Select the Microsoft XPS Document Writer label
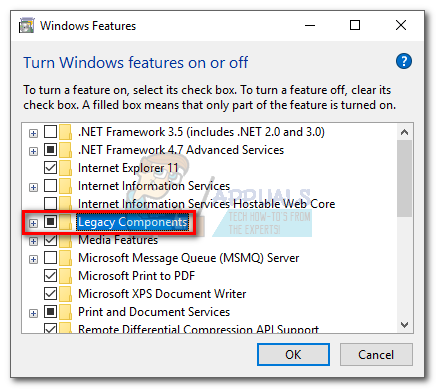Viewport: 436px width, 389px height. [162, 294]
